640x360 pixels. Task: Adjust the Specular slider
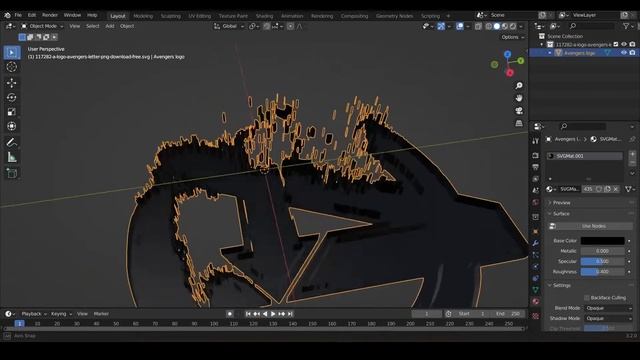point(602,261)
